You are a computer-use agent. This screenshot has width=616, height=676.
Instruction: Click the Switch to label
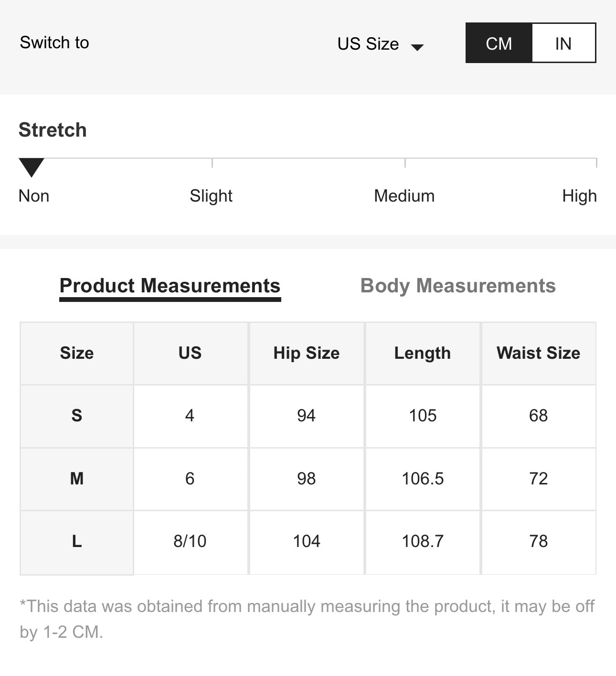(54, 43)
